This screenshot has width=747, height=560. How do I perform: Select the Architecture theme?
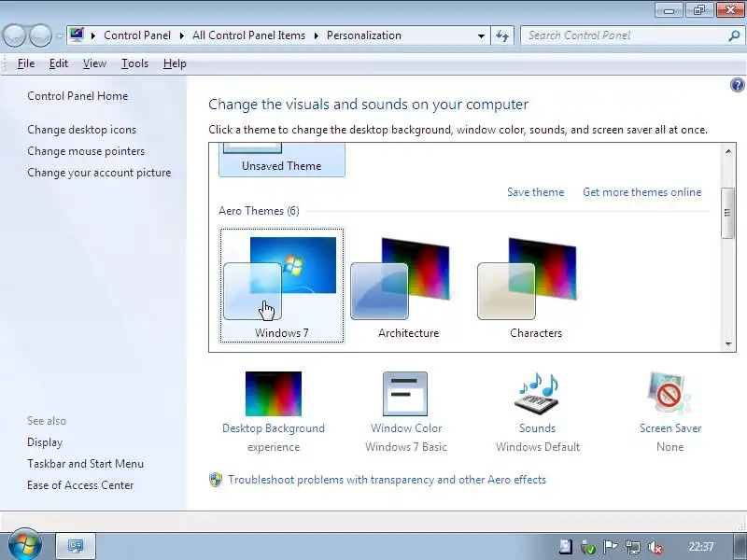408,286
